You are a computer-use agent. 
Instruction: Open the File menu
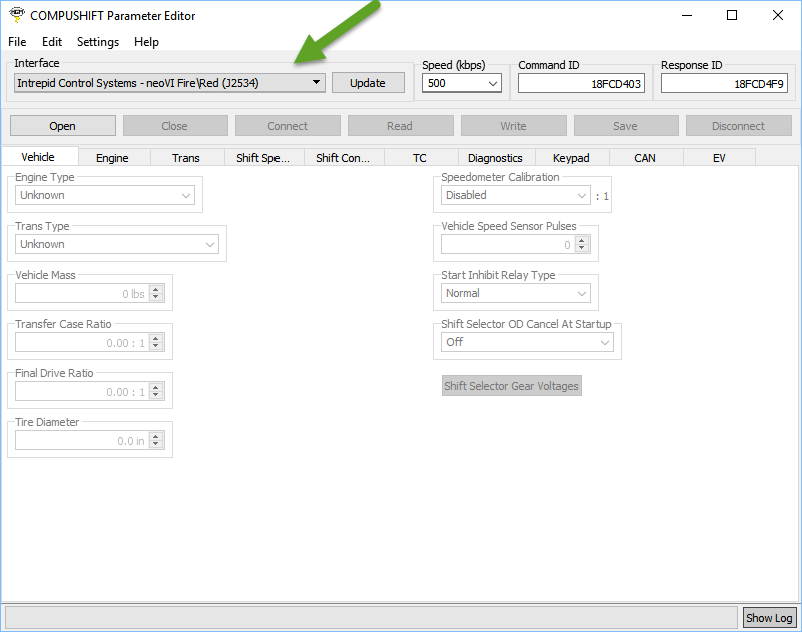pyautogui.click(x=17, y=42)
